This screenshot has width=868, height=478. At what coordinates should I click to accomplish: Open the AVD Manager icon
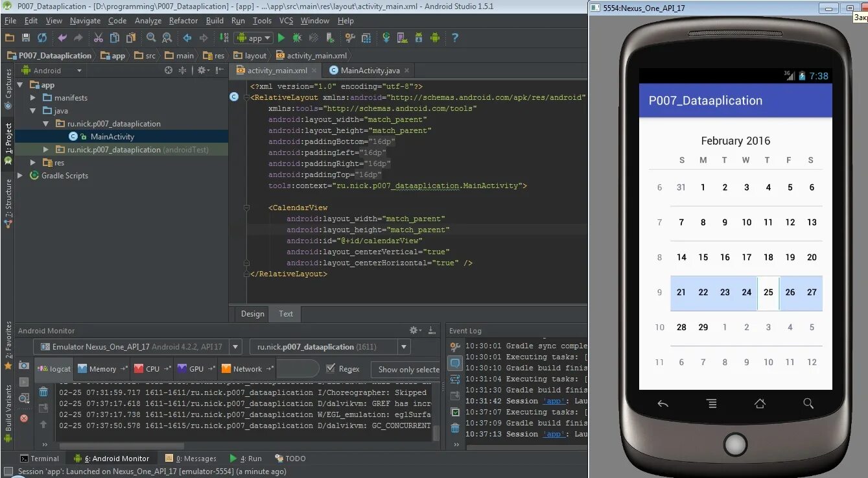tap(402, 38)
